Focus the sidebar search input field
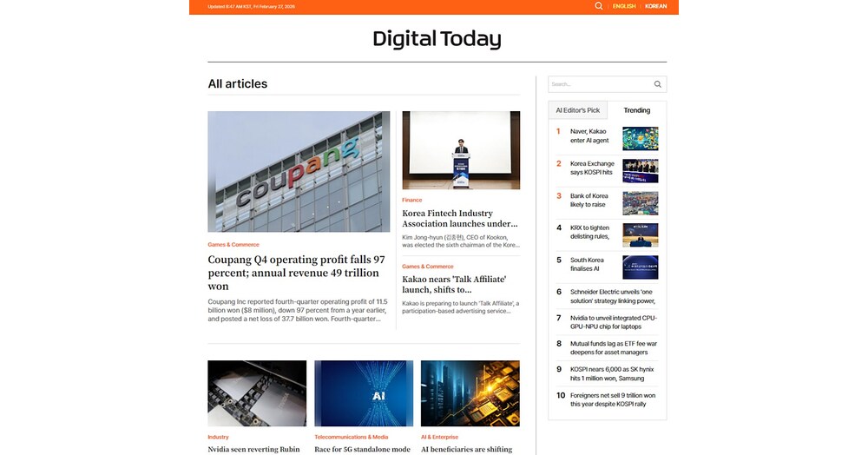Viewport: 868px width, 455px height. click(600, 84)
